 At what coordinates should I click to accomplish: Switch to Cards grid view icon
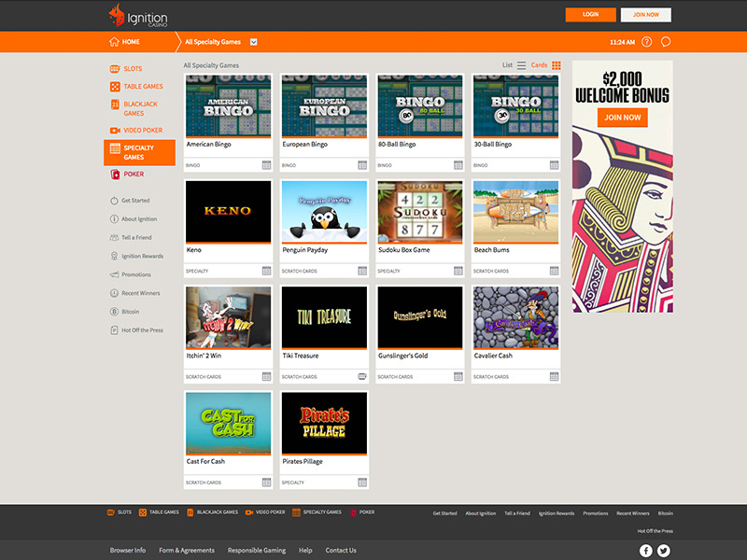pos(557,65)
